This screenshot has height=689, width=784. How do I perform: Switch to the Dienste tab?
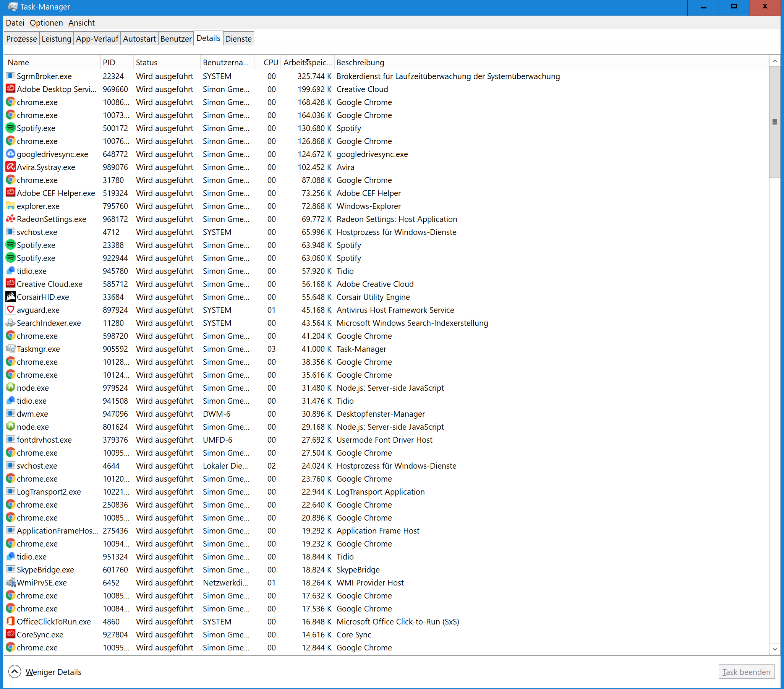pos(238,39)
